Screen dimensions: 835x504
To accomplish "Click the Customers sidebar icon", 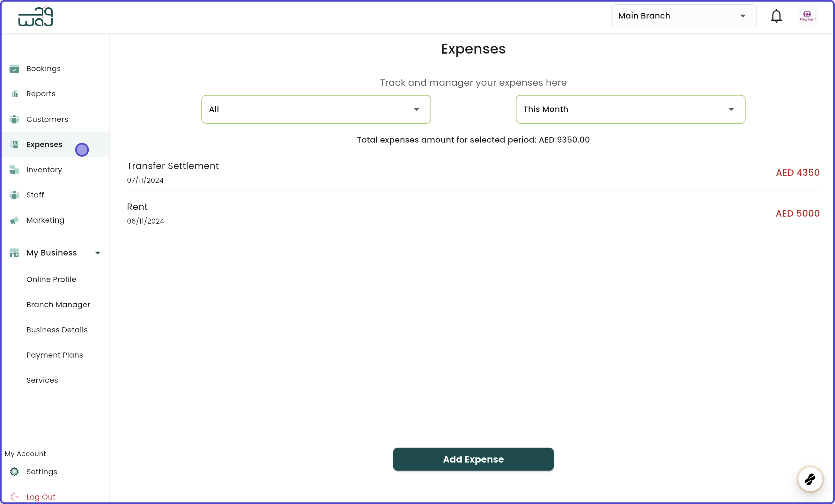I will (x=14, y=119).
